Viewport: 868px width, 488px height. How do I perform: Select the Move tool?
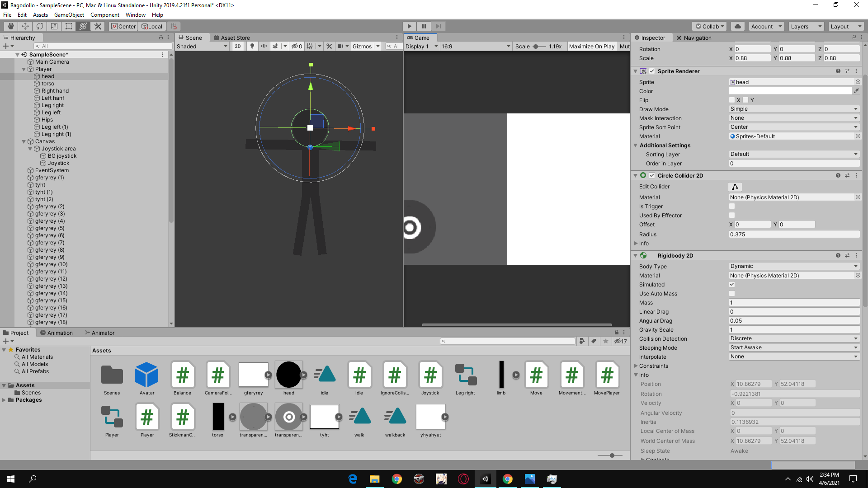coord(25,26)
